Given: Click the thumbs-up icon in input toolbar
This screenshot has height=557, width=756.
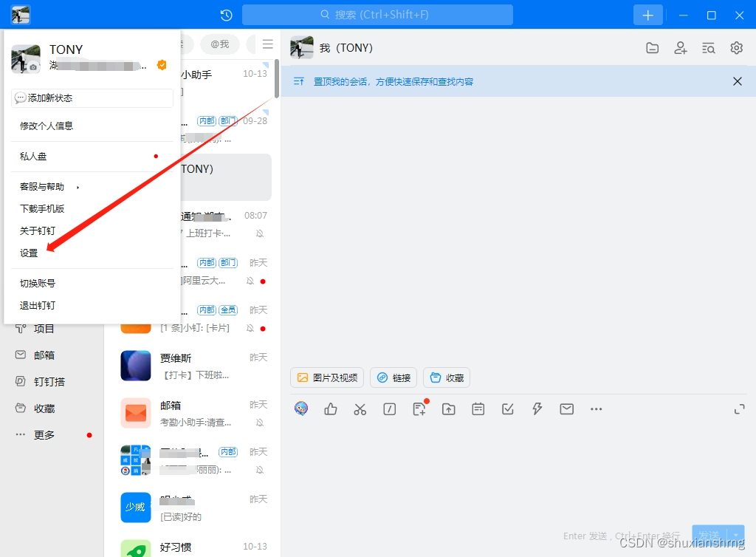Looking at the screenshot, I should 331,409.
